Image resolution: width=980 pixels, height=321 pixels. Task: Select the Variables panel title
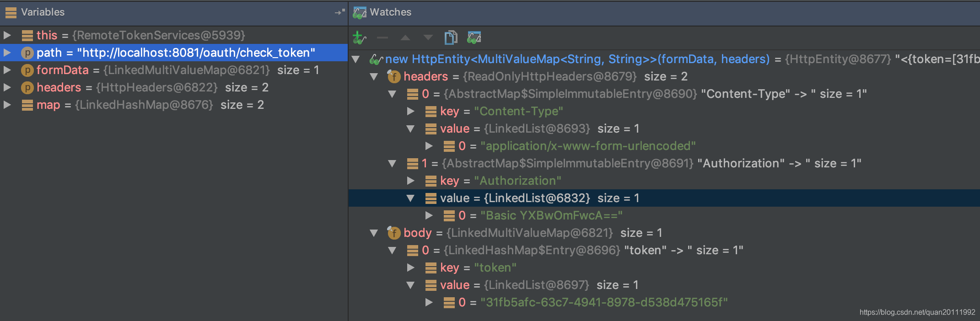[43, 12]
